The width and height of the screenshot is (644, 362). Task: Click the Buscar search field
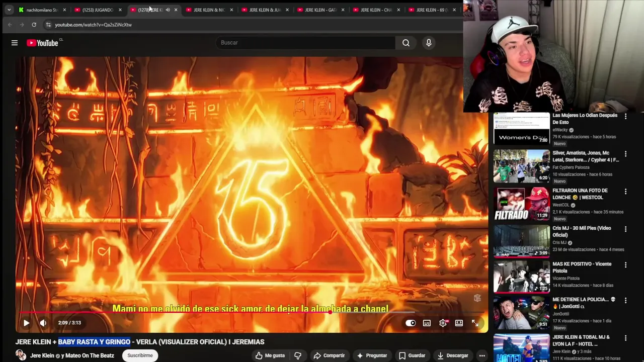coord(306,43)
